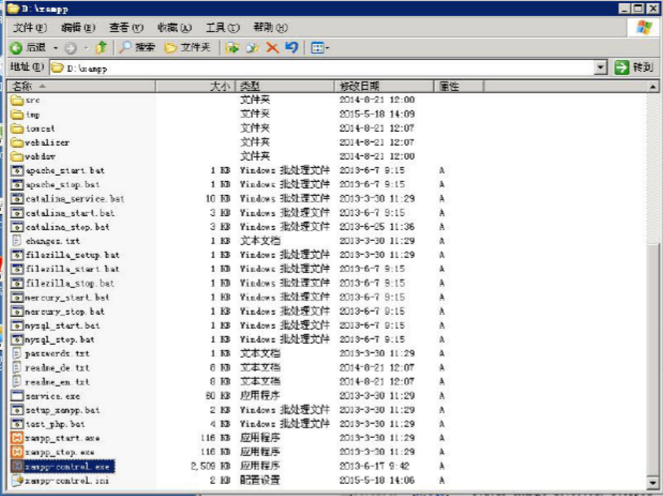Click the green Back arrow icon

pos(16,48)
